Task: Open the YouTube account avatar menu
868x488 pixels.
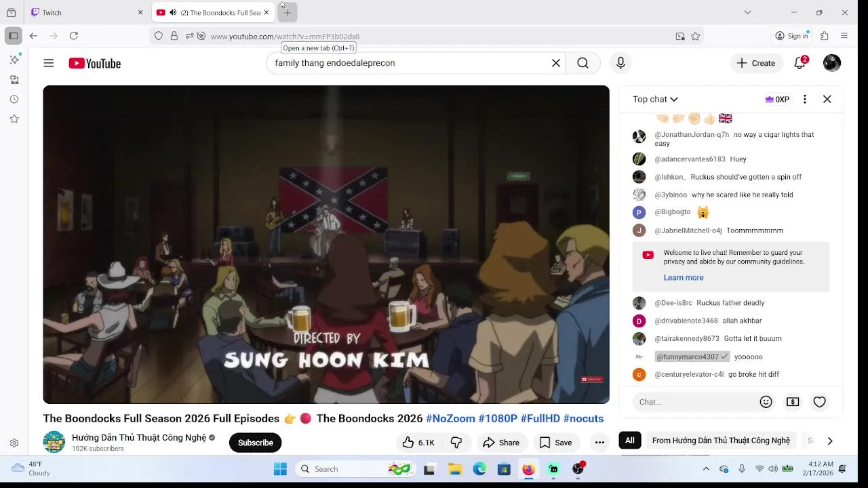Action: (832, 63)
